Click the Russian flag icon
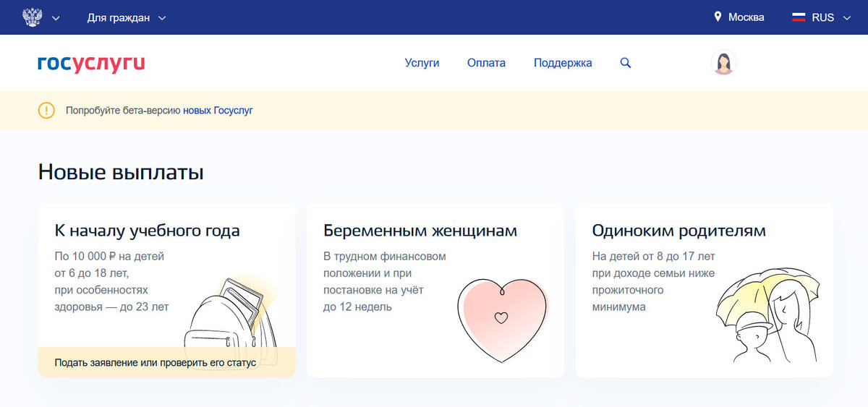 (x=799, y=17)
